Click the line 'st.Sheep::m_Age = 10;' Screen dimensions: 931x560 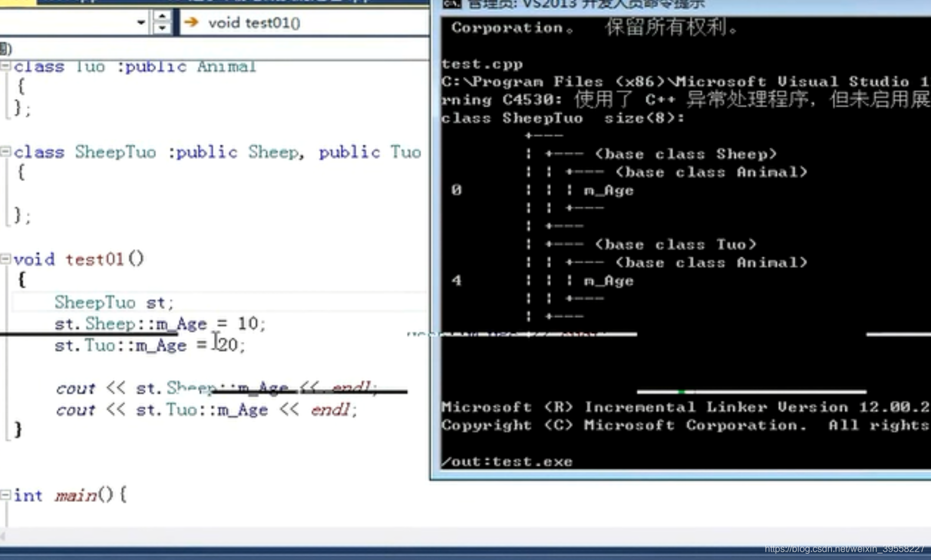coord(160,324)
